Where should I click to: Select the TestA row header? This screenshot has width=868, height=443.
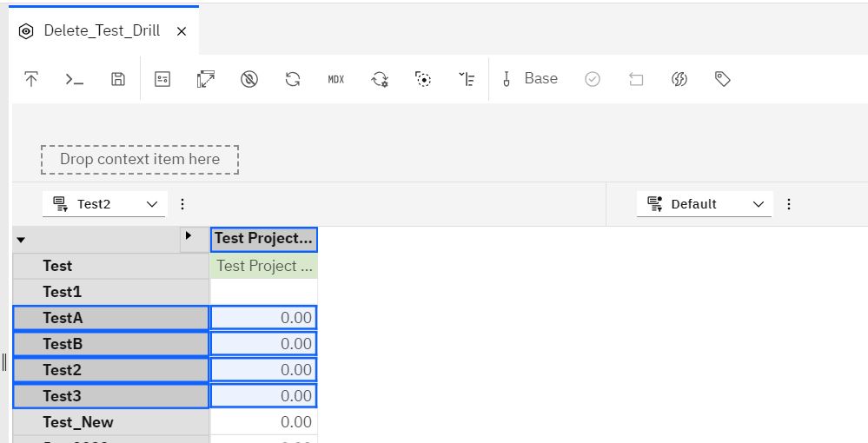coord(110,318)
